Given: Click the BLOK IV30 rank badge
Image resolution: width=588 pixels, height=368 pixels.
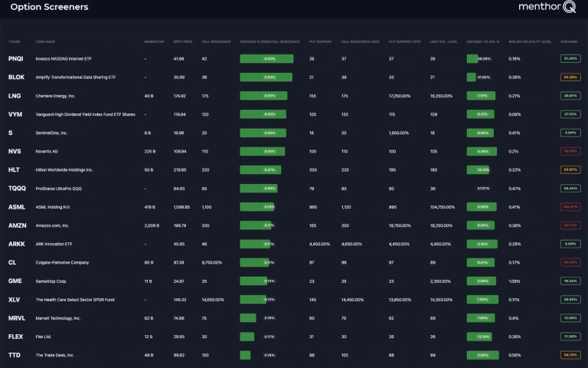Looking at the screenshot, I should (x=570, y=77).
